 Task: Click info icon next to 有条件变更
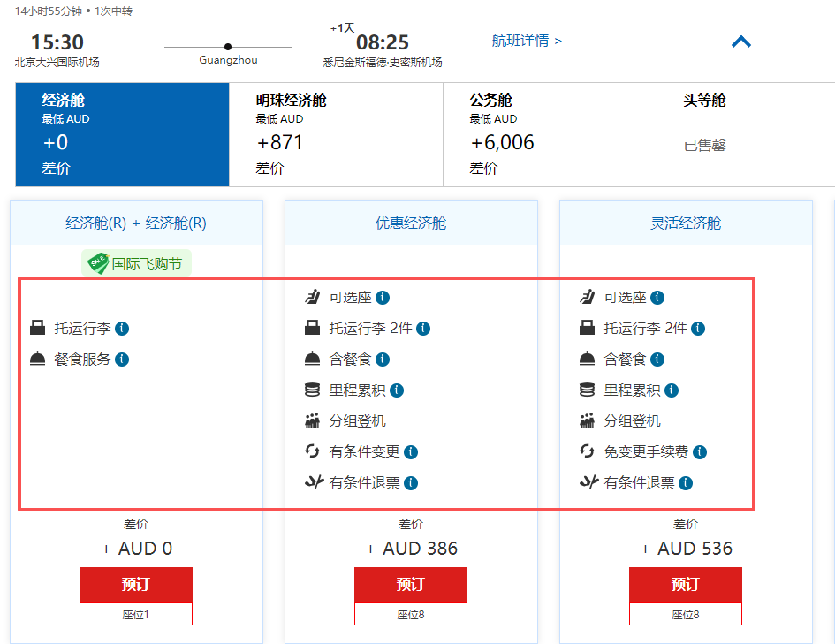(411, 452)
